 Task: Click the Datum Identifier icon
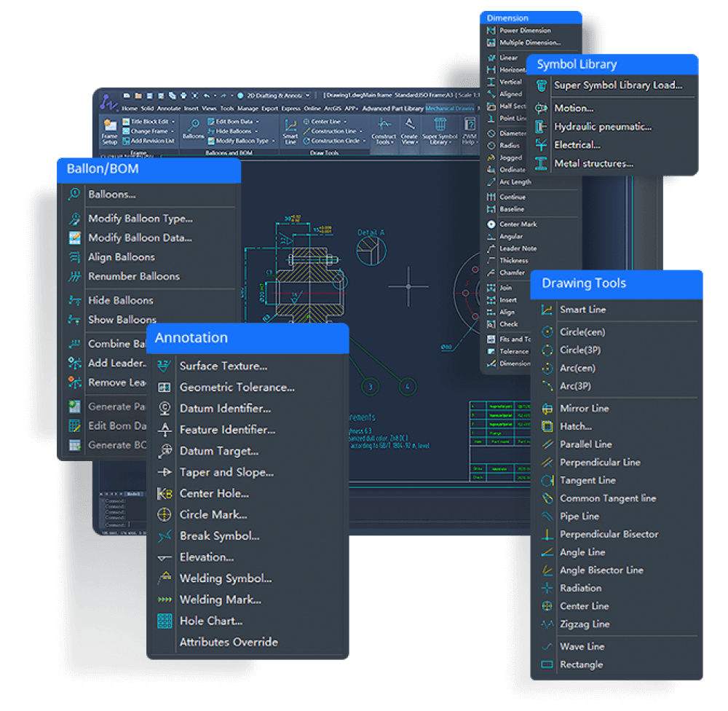point(165,409)
